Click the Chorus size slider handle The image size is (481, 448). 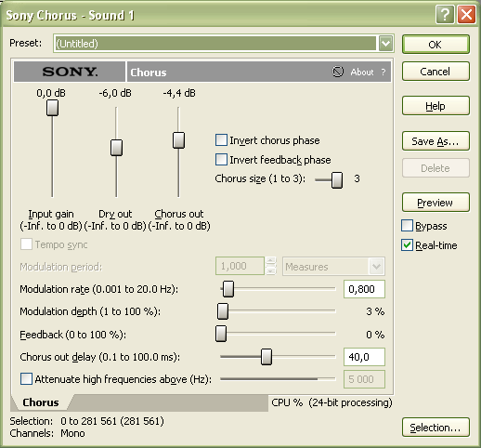[337, 180]
